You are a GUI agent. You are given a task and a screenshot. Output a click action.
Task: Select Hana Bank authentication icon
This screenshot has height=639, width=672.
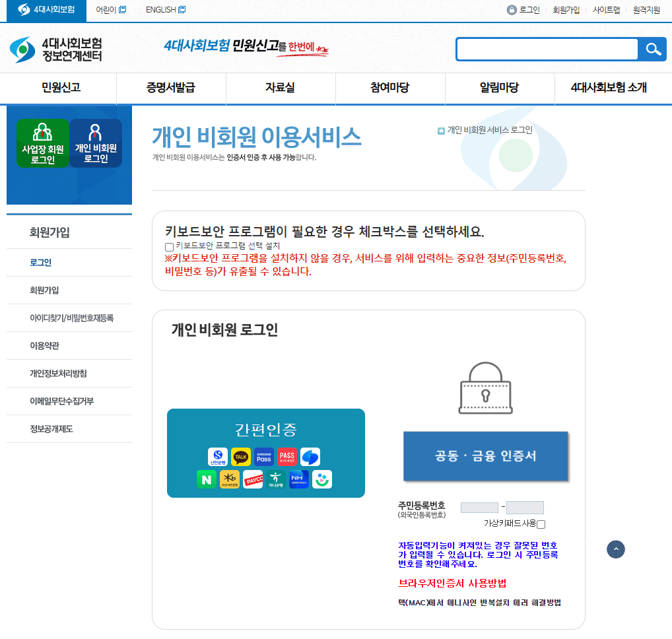276,479
